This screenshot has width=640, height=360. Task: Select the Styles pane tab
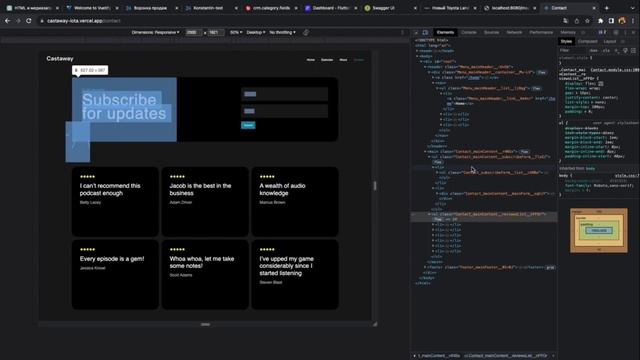pyautogui.click(x=566, y=41)
